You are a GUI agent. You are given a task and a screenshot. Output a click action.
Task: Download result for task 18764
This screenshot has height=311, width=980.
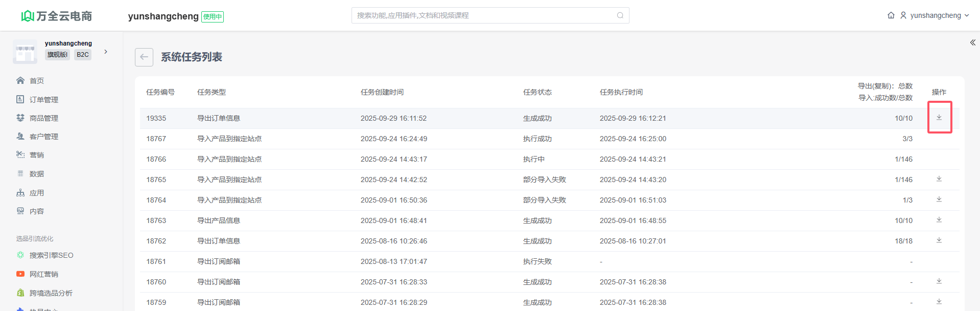[x=939, y=199]
